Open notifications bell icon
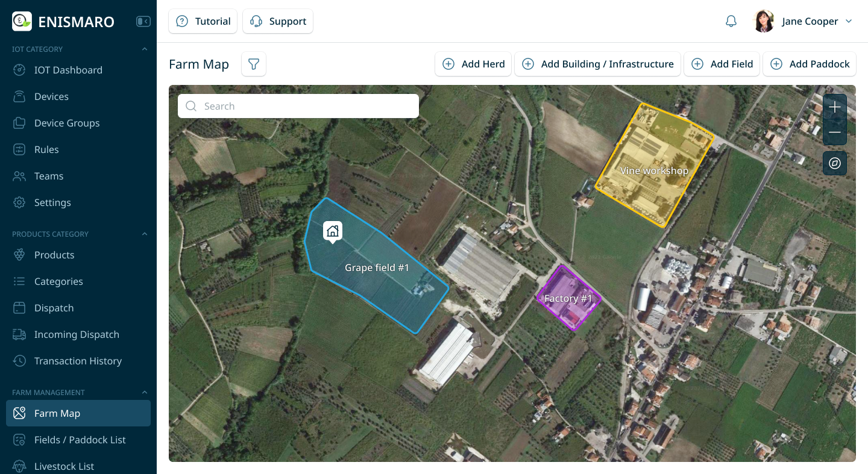The height and width of the screenshot is (474, 868). 731,21
